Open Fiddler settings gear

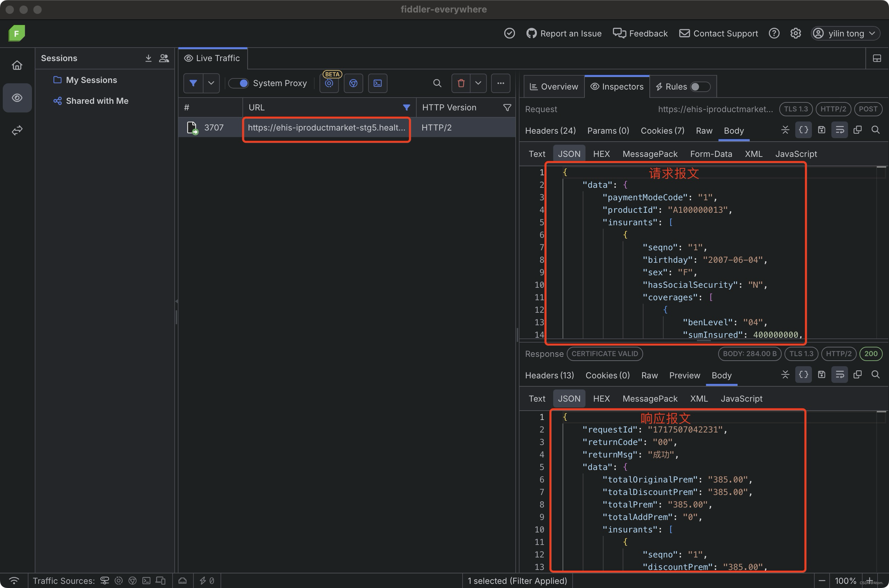(796, 33)
